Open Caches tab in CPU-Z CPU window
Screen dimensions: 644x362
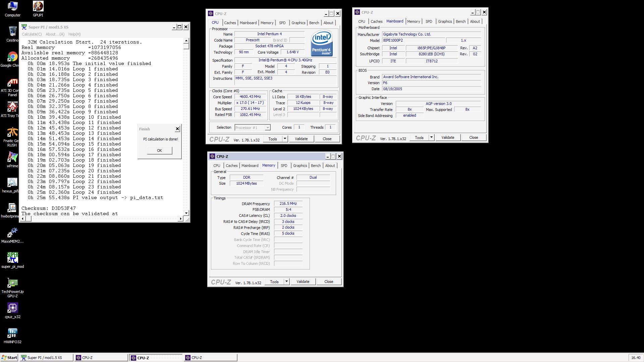(230, 23)
